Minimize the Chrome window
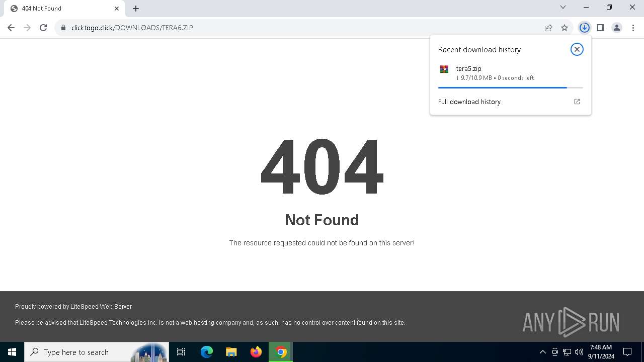 pyautogui.click(x=586, y=8)
